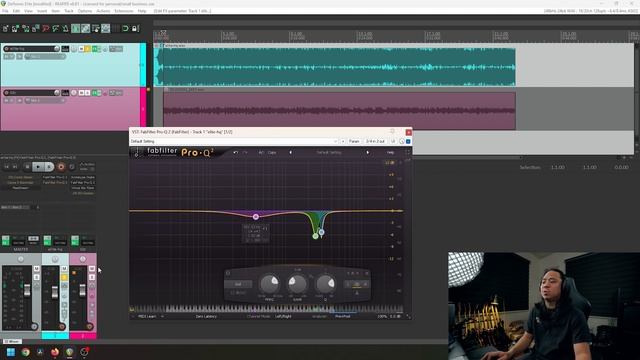
Task: Click Pro-Q undo arrow
Action: point(236,152)
